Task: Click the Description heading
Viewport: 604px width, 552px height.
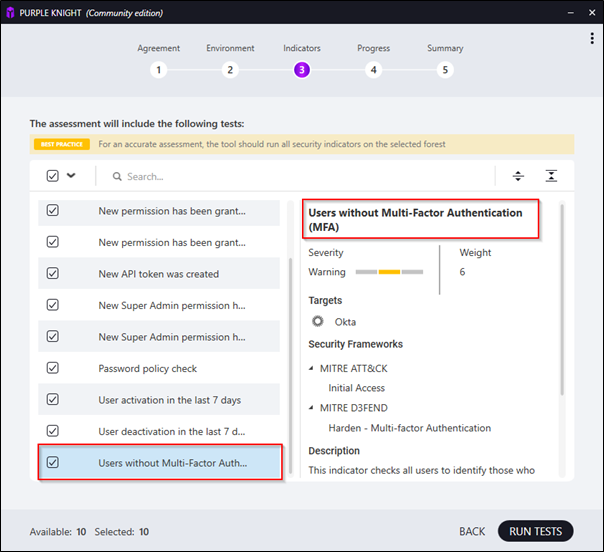Action: click(334, 451)
